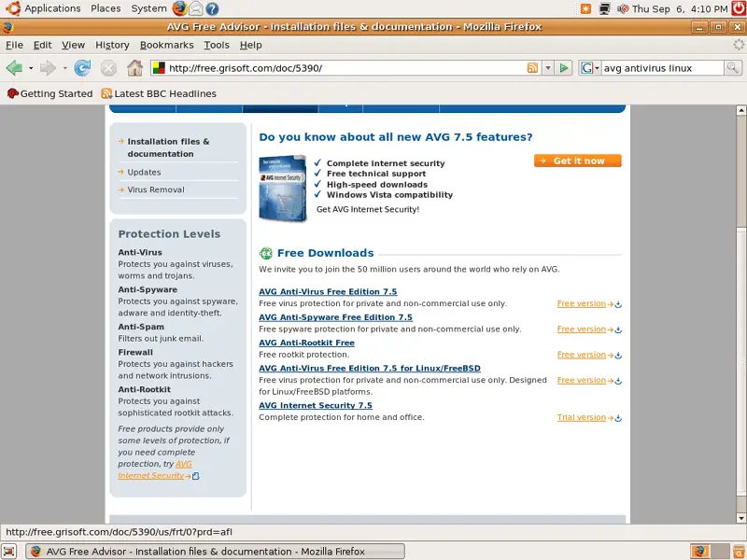Click the Latest BBC Headlines feed icon

106,94
